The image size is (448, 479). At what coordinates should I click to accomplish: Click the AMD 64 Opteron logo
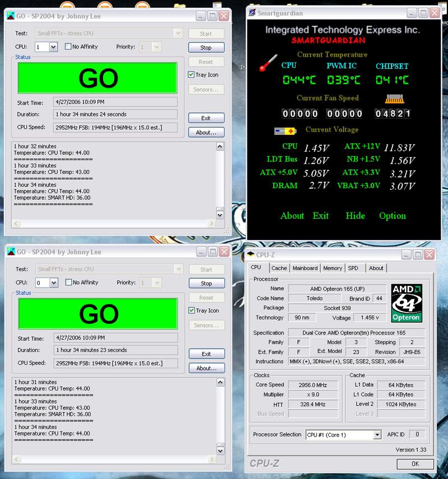(x=407, y=303)
